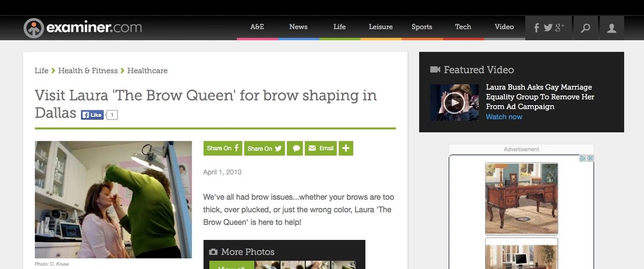This screenshot has width=644, height=269.
Task: Open the Health & Fitness breadcrumb link
Action: pos(88,71)
